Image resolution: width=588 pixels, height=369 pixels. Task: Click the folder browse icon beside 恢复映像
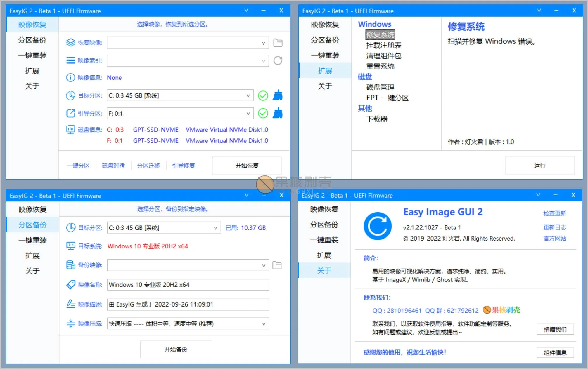point(278,43)
